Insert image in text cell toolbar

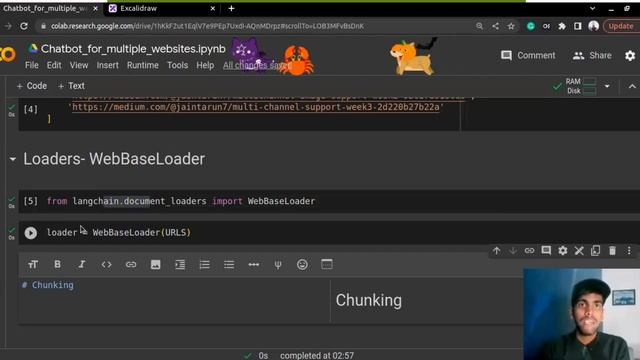156,264
